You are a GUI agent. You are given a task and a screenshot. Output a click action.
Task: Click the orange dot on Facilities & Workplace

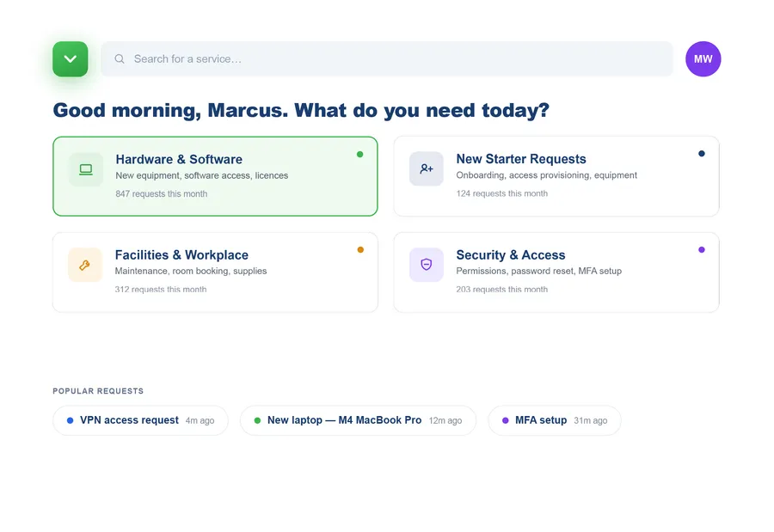click(x=360, y=250)
